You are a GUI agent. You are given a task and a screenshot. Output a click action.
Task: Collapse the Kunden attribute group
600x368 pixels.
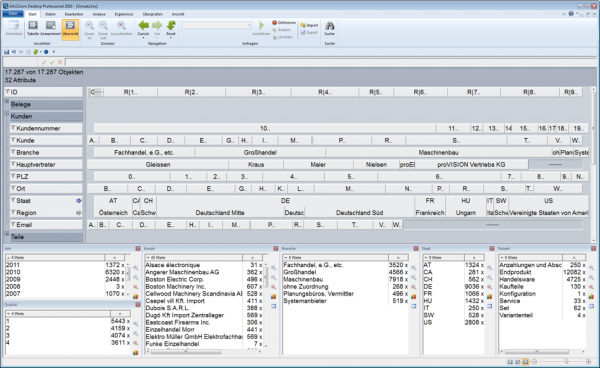[x=7, y=114]
